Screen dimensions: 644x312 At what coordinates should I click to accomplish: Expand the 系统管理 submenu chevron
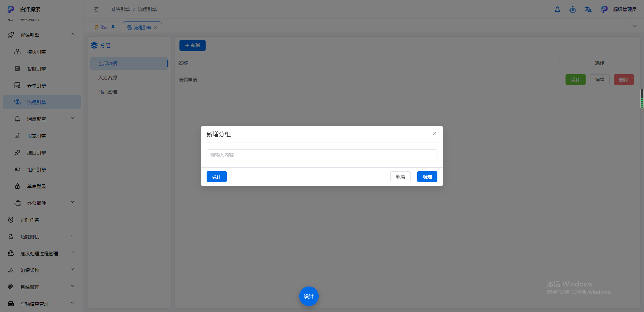tap(72, 286)
